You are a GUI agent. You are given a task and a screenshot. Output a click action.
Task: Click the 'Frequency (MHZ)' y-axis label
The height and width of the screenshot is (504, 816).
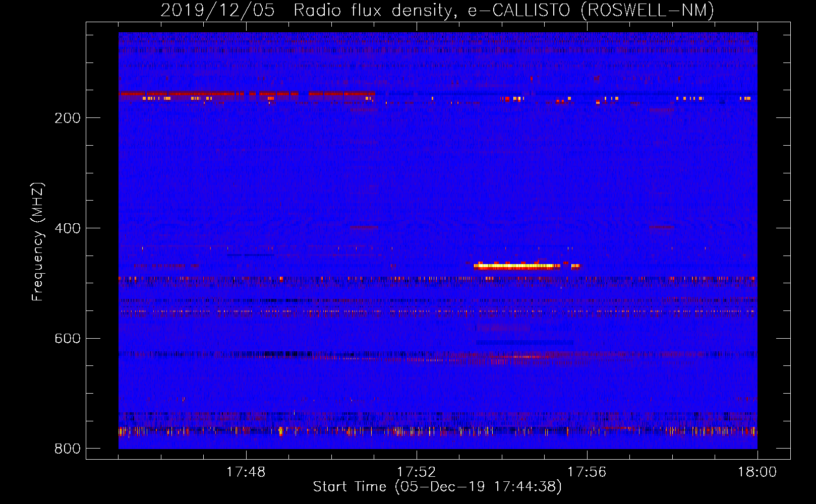37,242
